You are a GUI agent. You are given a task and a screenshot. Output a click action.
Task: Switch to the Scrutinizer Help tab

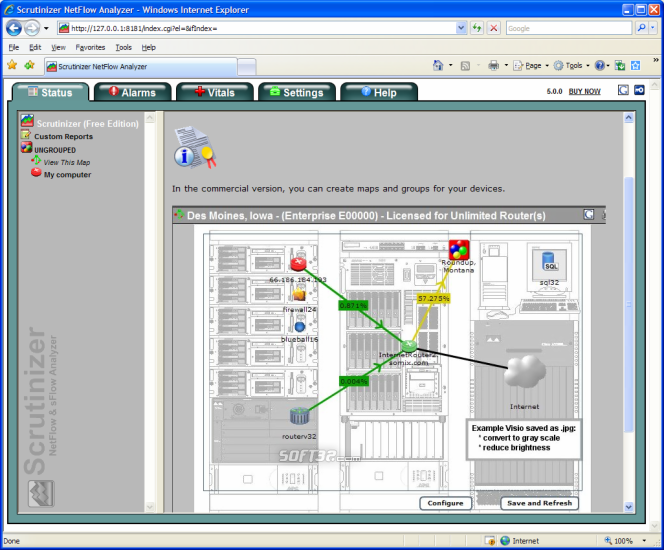tap(379, 92)
